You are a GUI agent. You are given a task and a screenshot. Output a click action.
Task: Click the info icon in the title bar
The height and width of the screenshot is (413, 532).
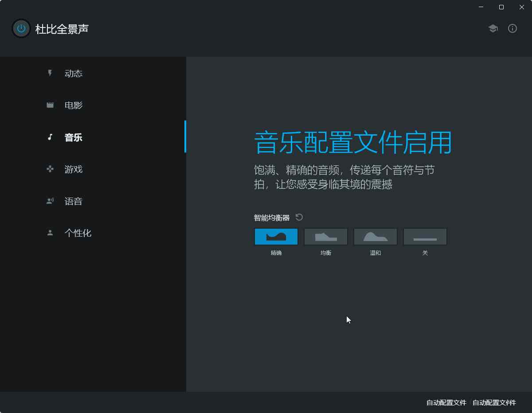point(512,28)
